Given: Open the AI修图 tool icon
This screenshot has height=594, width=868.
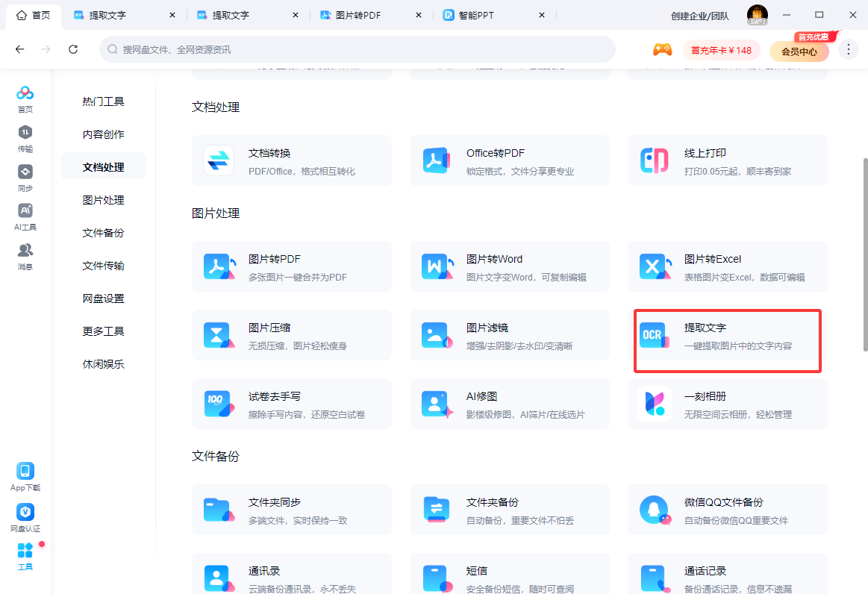Looking at the screenshot, I should click(437, 404).
